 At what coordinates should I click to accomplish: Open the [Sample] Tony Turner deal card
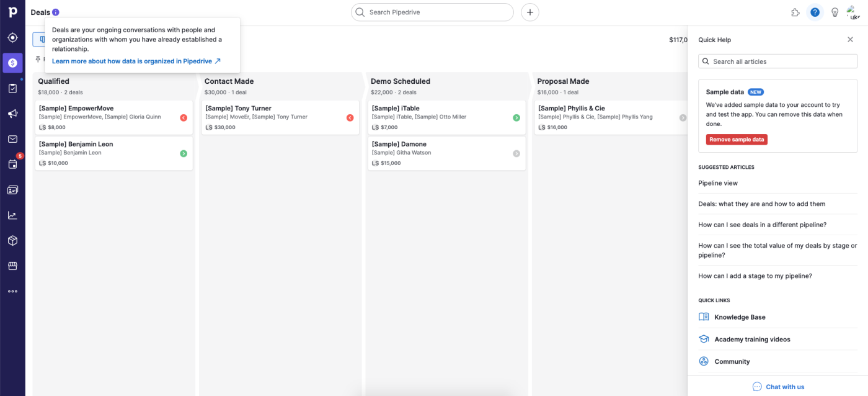coord(280,117)
